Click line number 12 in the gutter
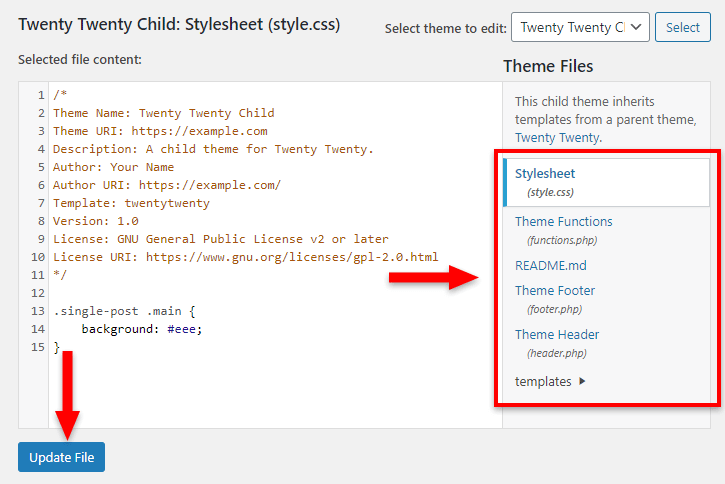Image resolution: width=725 pixels, height=484 pixels. [x=38, y=294]
